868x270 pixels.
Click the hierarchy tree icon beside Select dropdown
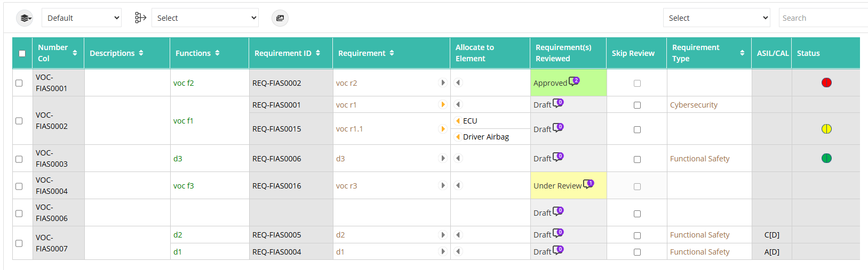click(x=140, y=18)
